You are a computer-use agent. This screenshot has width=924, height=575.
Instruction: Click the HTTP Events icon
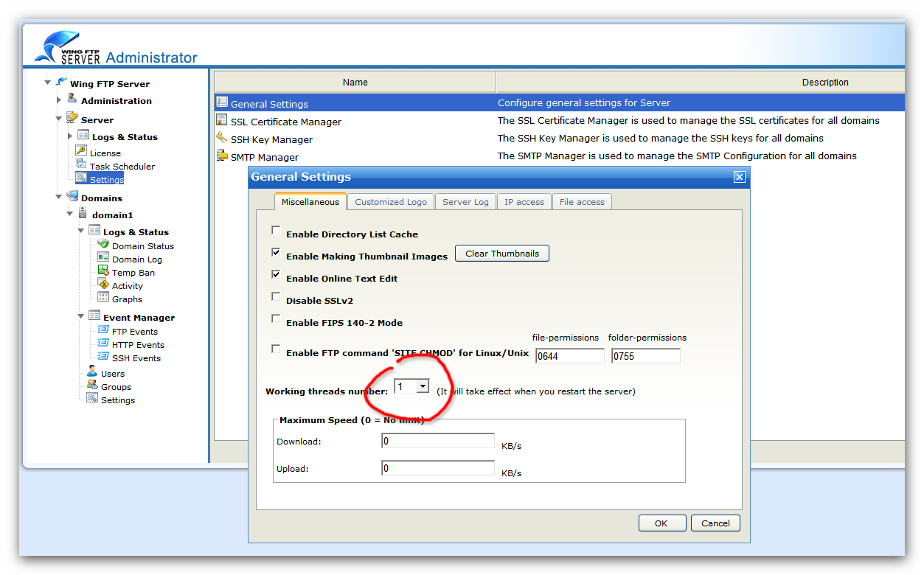103,344
